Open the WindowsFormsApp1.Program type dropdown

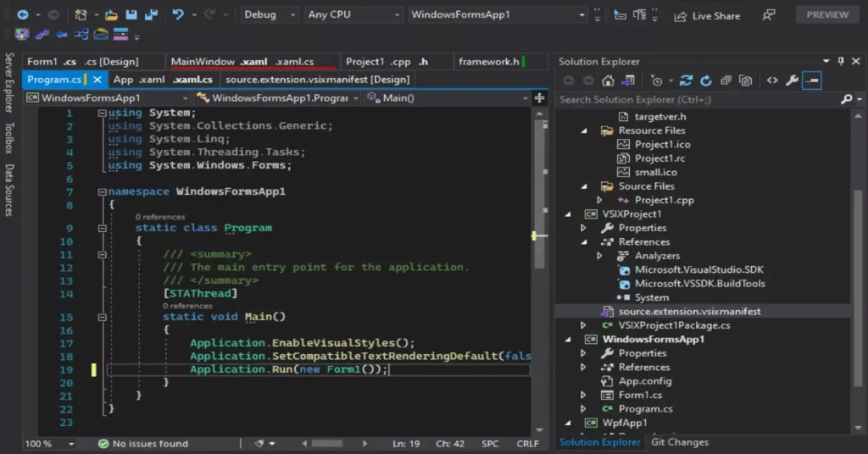coord(277,98)
